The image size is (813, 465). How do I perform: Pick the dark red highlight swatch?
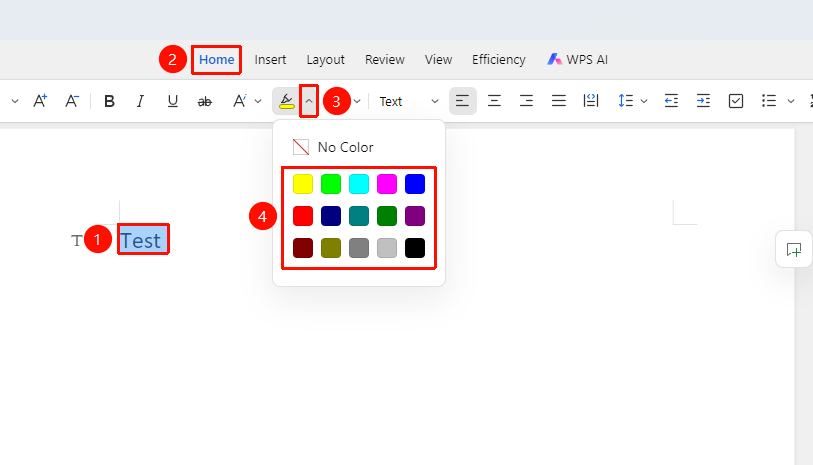coord(303,248)
